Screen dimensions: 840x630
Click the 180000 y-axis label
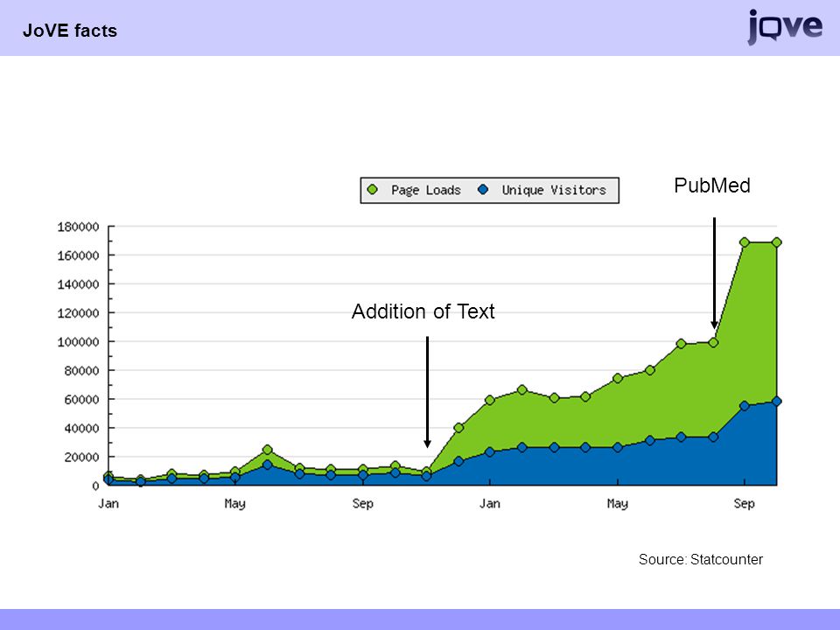click(x=78, y=227)
